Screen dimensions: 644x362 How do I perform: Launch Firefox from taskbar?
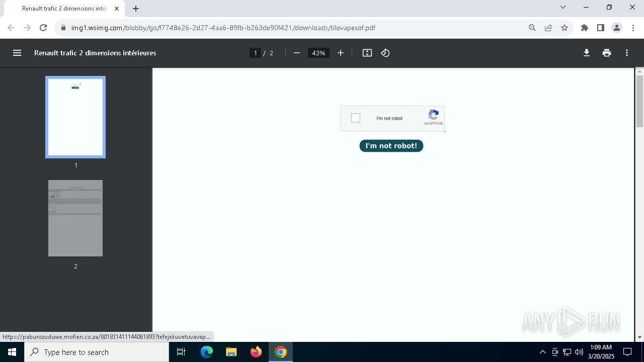click(256, 352)
